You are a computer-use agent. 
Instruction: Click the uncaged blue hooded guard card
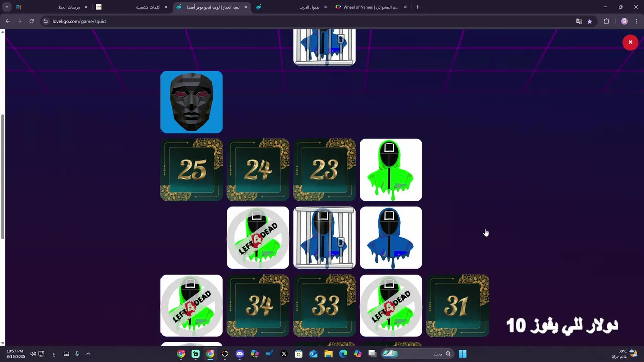(391, 238)
